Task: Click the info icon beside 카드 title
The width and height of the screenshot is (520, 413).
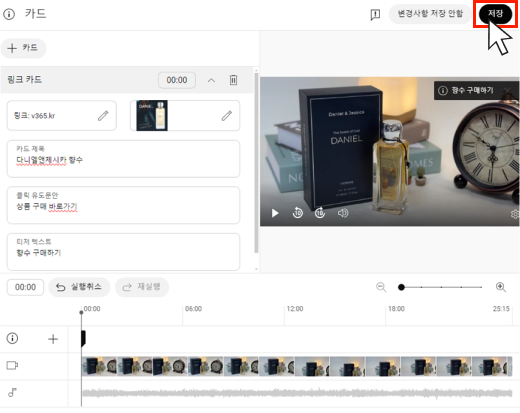Action: pyautogui.click(x=9, y=14)
